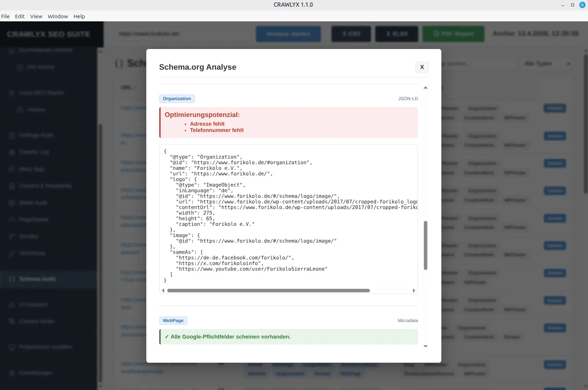This screenshot has width=588, height=390.
Task: Click the Analyse starten button behind the dialog
Action: pyautogui.click(x=288, y=34)
